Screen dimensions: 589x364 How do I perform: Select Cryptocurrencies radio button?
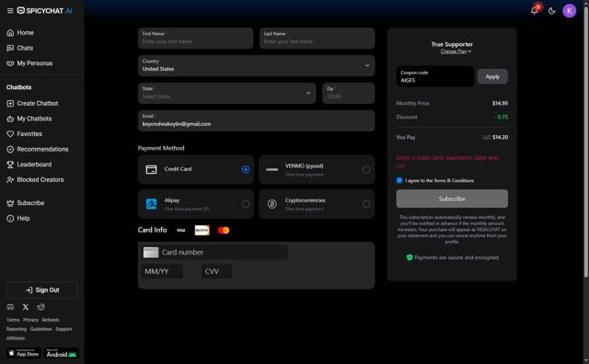[x=366, y=204]
